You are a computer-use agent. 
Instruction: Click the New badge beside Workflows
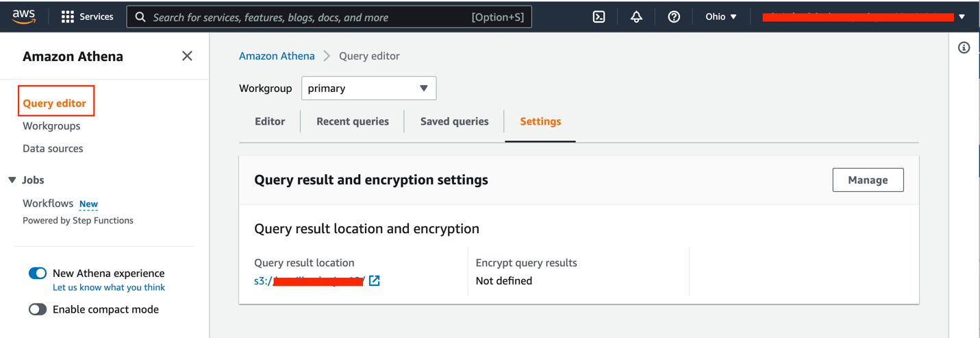click(88, 204)
